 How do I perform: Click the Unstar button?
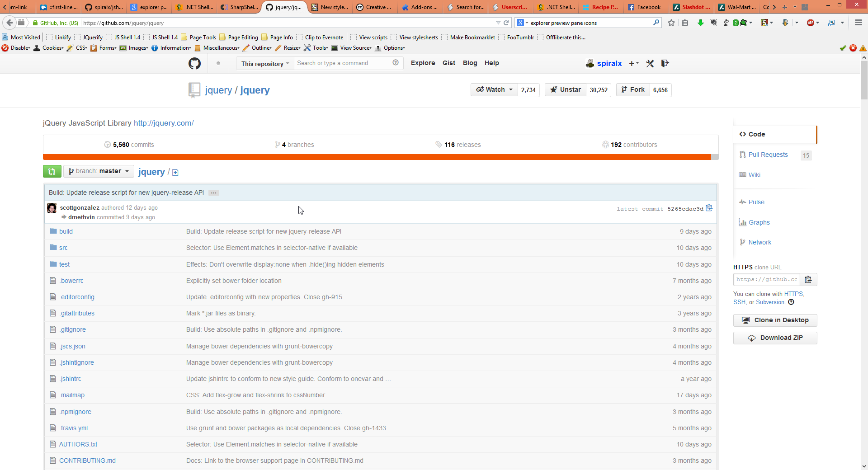point(566,90)
